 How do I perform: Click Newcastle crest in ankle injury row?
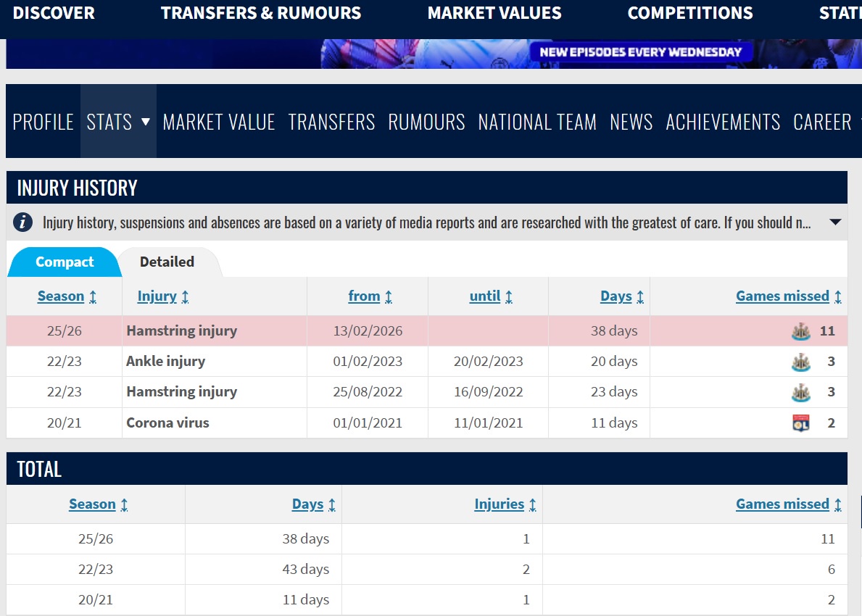click(x=800, y=362)
